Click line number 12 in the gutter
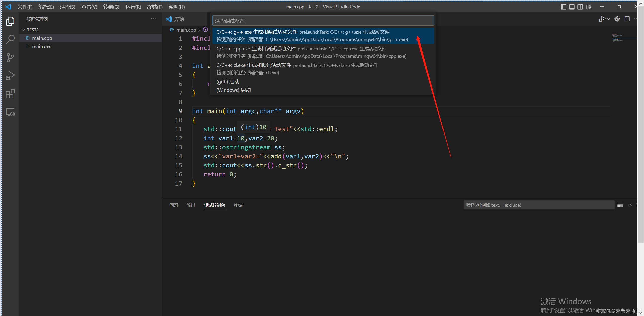644x316 pixels. [x=179, y=138]
